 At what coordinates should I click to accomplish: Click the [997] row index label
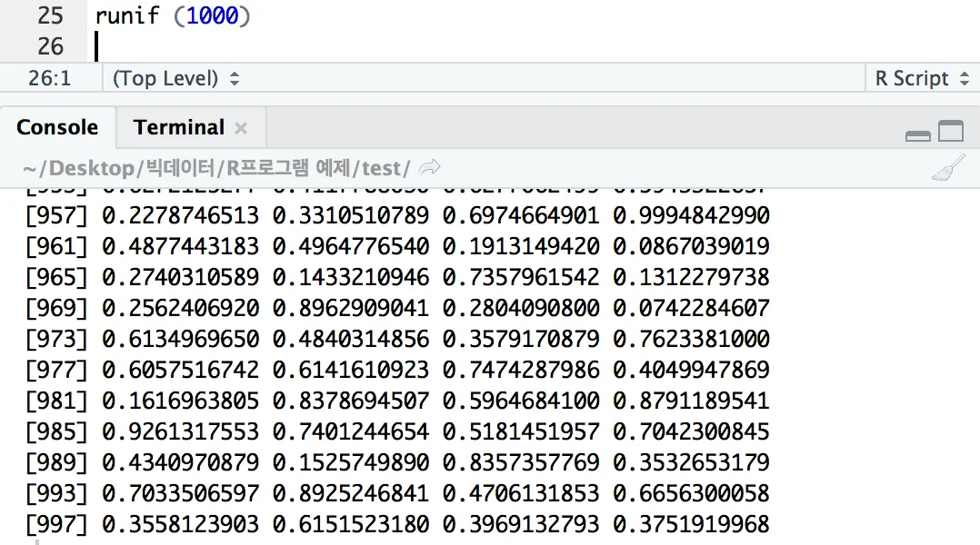point(56,524)
